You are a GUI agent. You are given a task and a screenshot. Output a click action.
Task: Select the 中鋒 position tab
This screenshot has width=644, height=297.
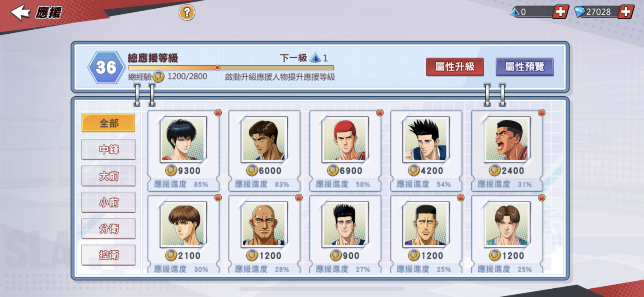(x=108, y=149)
